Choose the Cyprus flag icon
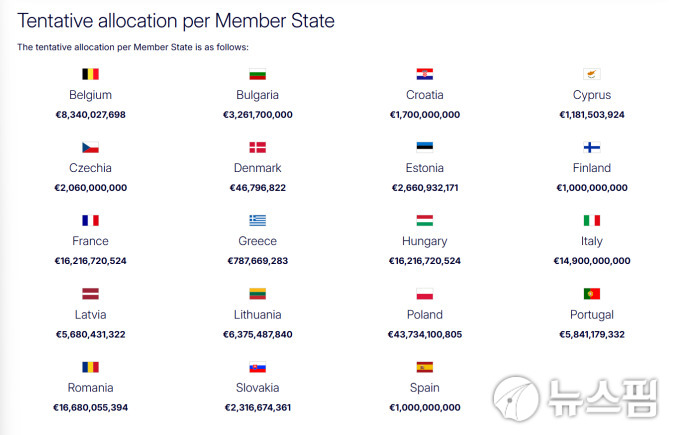Screen dimensions: 680x435 [592, 74]
